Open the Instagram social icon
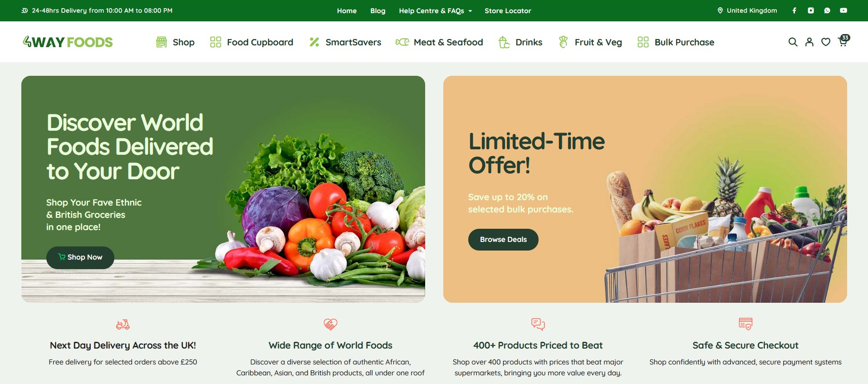868x384 pixels. click(x=811, y=10)
